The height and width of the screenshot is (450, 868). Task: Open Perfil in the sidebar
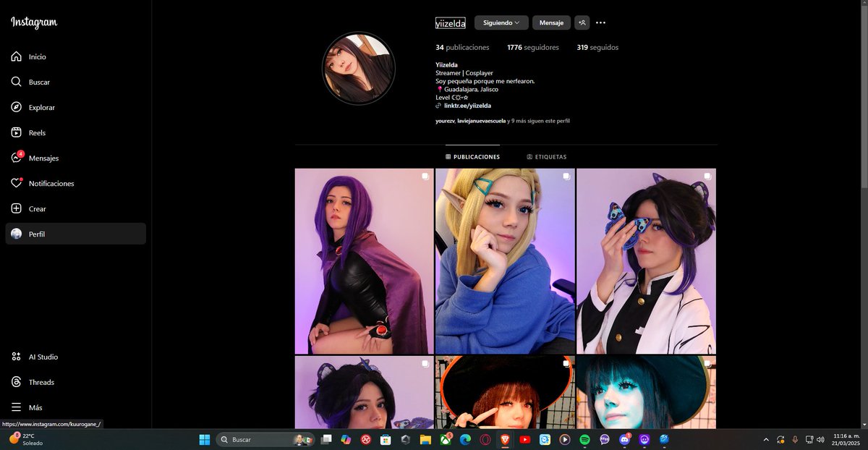[75, 234]
